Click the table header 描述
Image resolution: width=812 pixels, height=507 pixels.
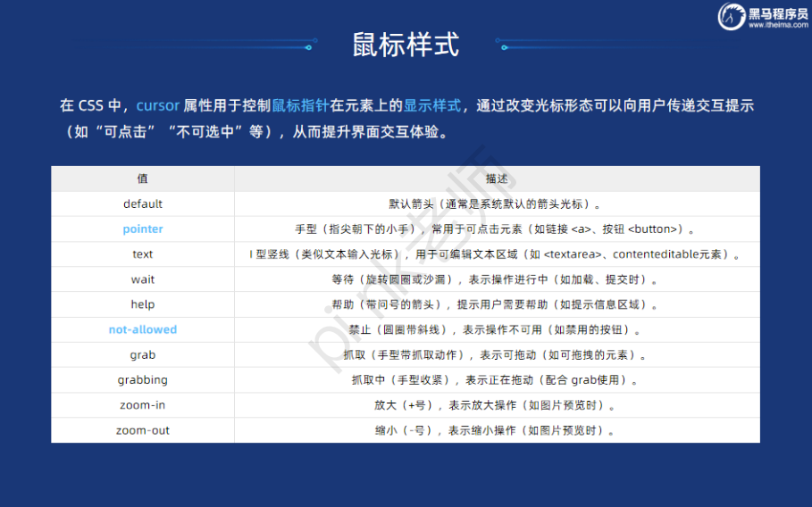tap(497, 179)
